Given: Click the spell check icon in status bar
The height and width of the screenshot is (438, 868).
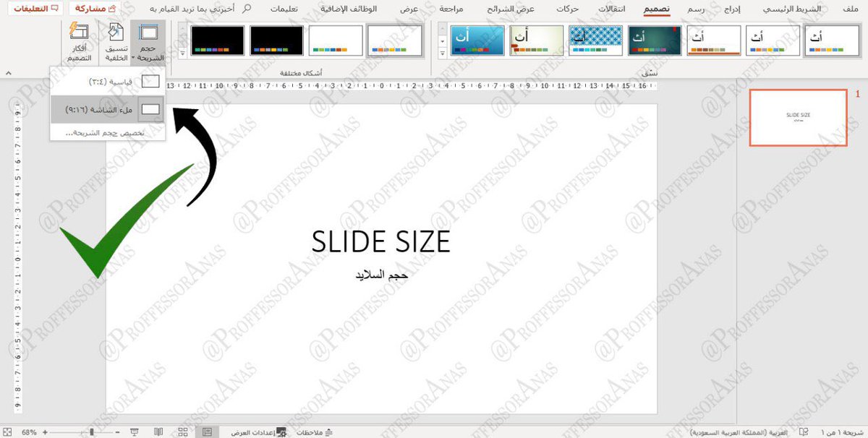Looking at the screenshot, I should pos(803,432).
